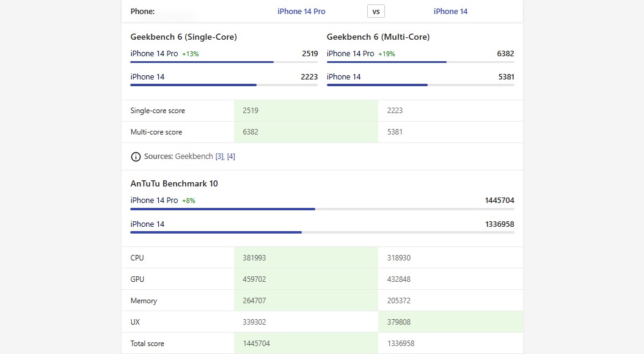Image resolution: width=644 pixels, height=354 pixels.
Task: Click GPU value 432848
Action: click(399, 279)
